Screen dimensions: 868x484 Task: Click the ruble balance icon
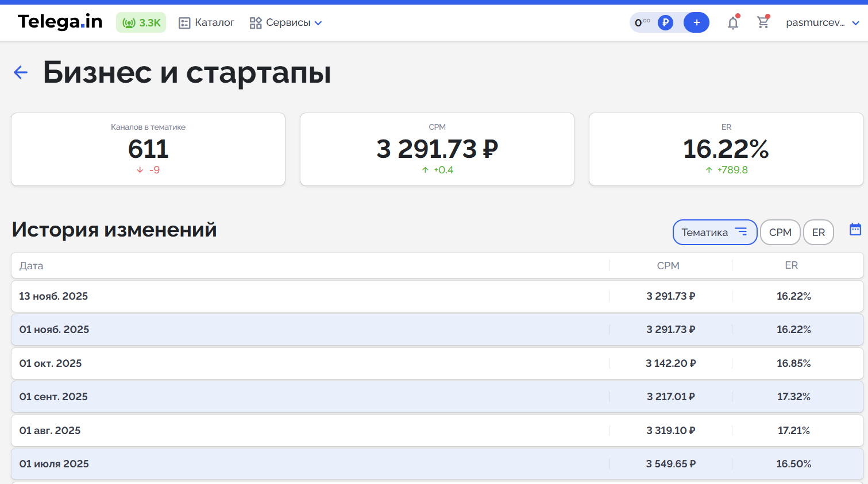pyautogui.click(x=665, y=22)
